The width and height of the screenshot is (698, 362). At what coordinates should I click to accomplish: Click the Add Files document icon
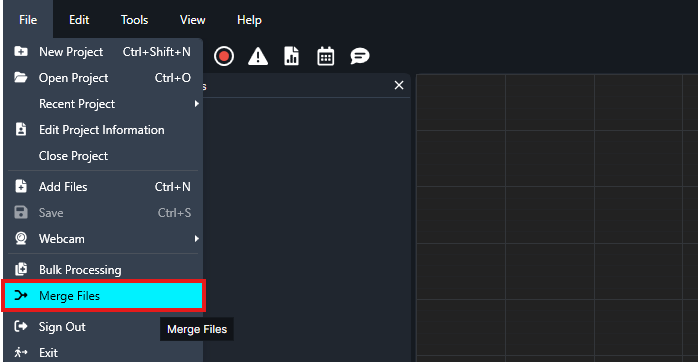tap(20, 186)
